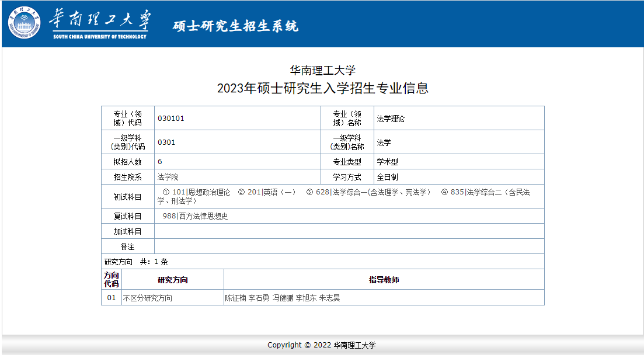Click exam subject 101|思想政治理论
This screenshot has height=358, width=644.
[x=196, y=192]
